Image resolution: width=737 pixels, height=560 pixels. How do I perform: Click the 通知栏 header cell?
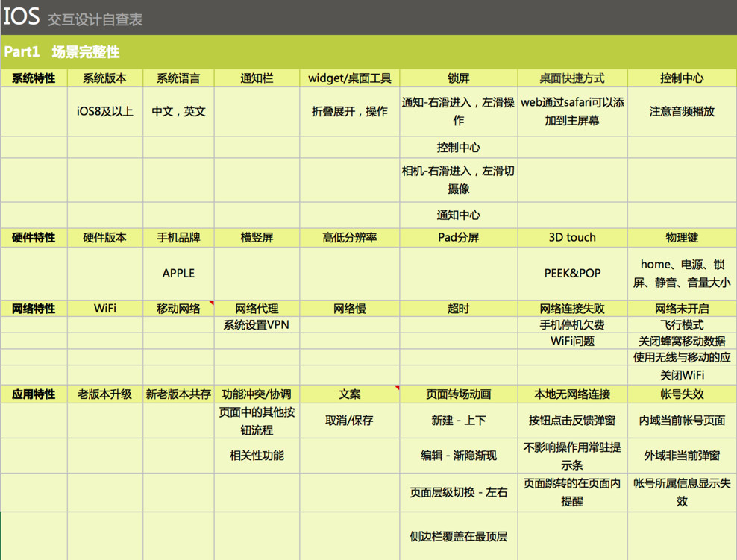257,78
